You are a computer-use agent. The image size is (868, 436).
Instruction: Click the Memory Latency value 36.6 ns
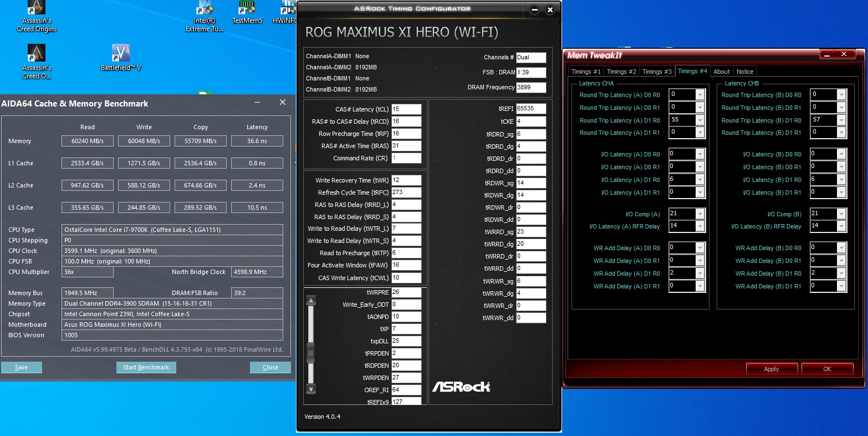(257, 141)
